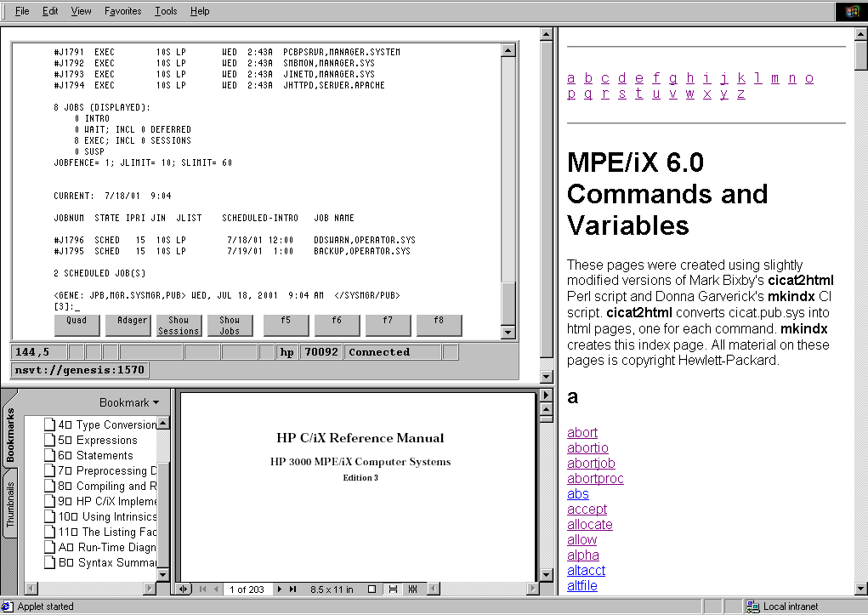Jump to the last PDF page
Screen dimensions: 868x615
(292, 589)
